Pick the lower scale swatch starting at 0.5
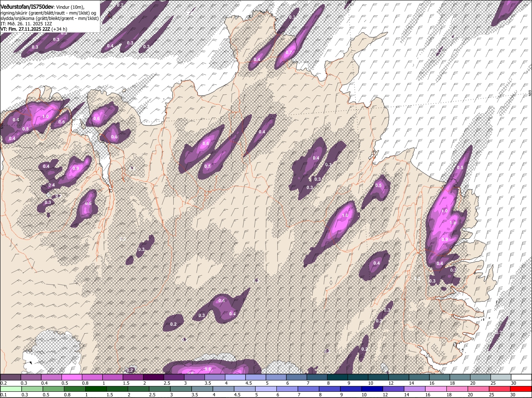This screenshot has height=398, width=532. (53, 389)
